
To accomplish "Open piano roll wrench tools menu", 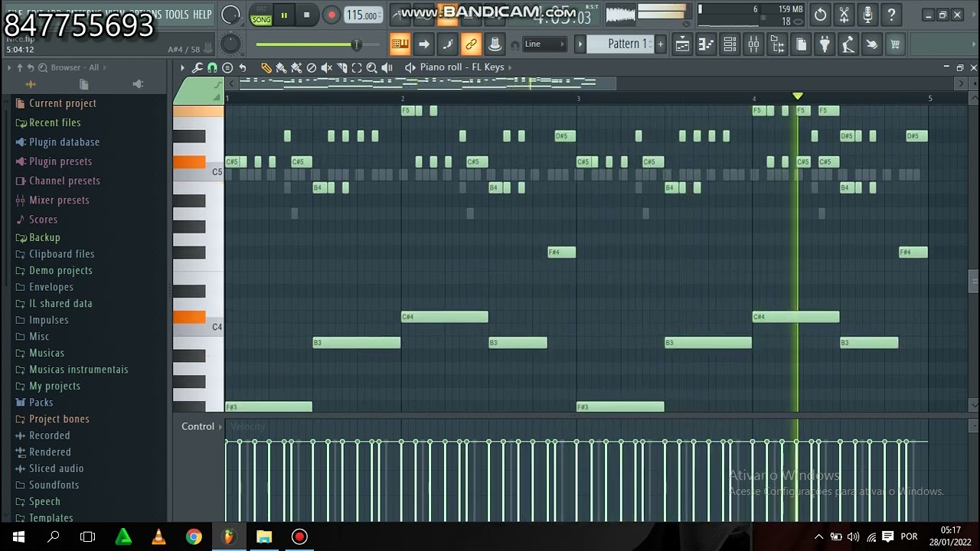I will tap(198, 67).
